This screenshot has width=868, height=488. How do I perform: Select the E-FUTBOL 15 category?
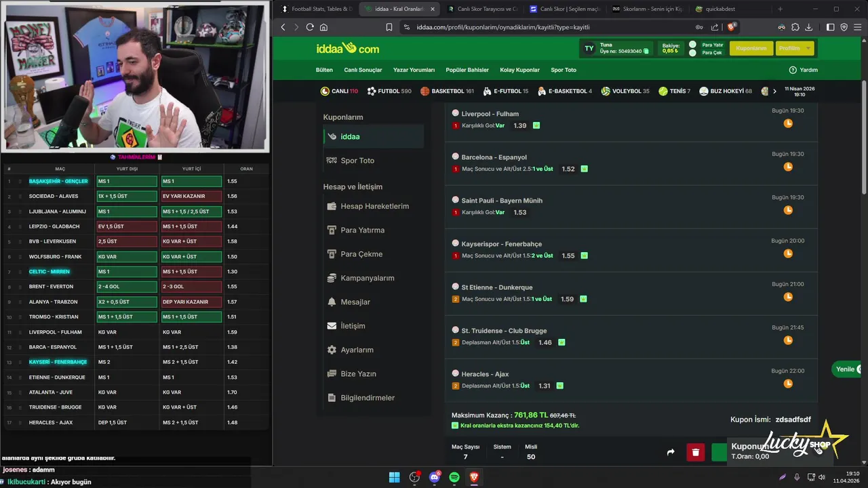pyautogui.click(x=506, y=91)
